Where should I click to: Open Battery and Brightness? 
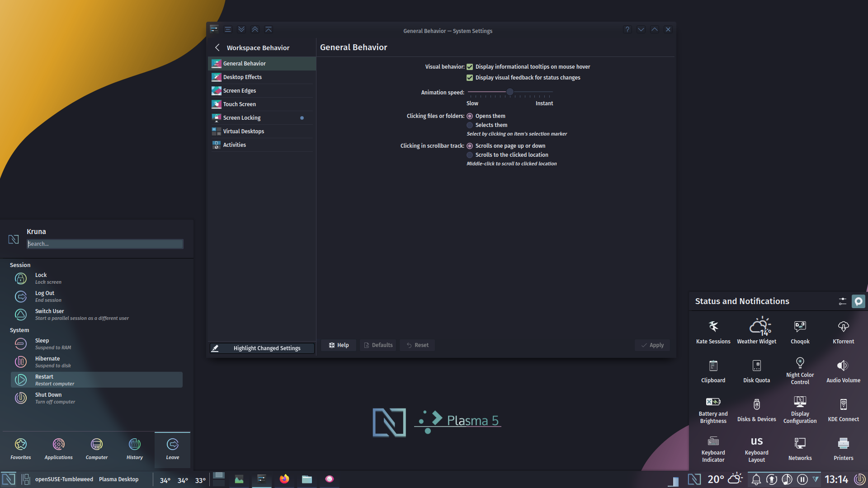click(x=713, y=409)
